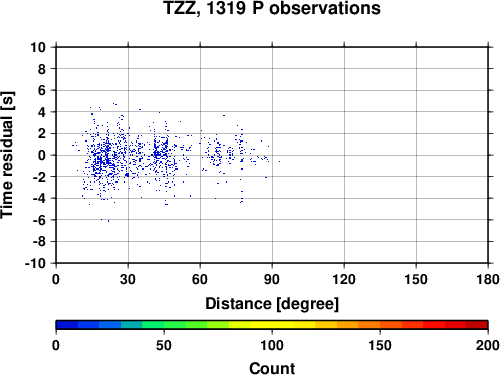Click the orange segment near 150 on colorbar
This screenshot has width=500, height=375.
tap(380, 325)
